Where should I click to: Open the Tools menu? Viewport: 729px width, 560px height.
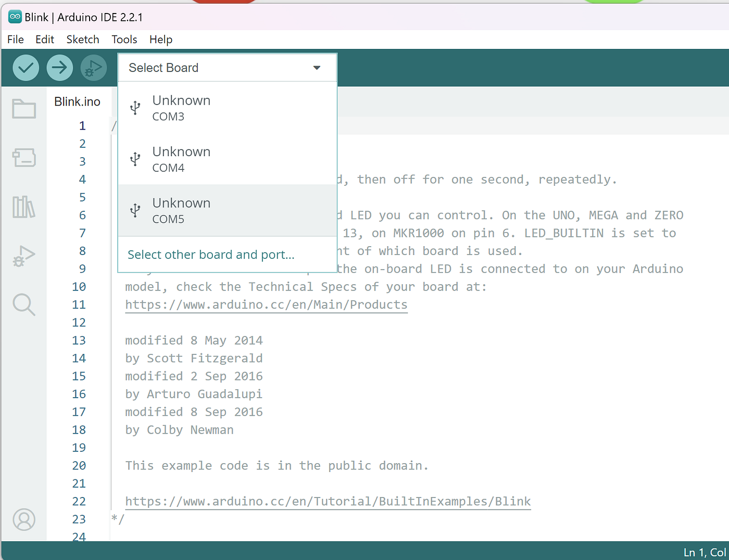124,40
